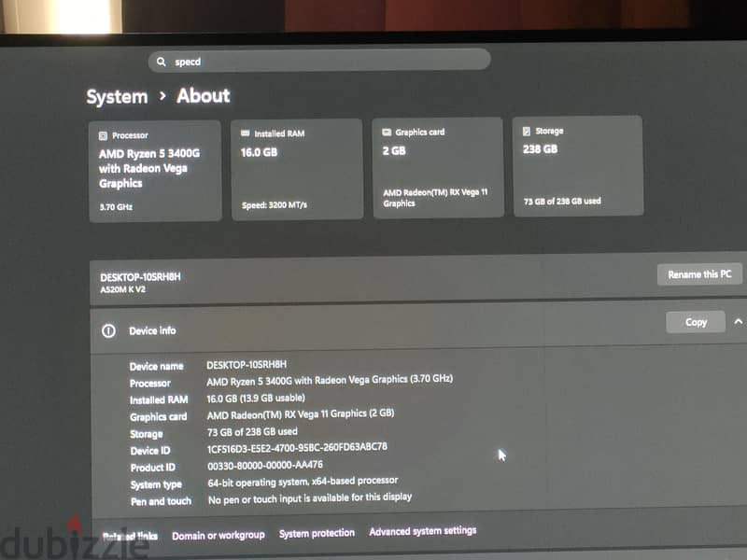Open the Installed RAM 16.0 GB card
The height and width of the screenshot is (560, 747).
point(297,169)
